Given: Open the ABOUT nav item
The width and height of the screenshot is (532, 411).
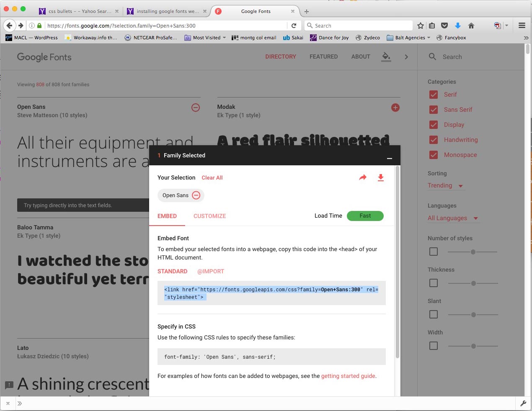Looking at the screenshot, I should click(x=361, y=57).
